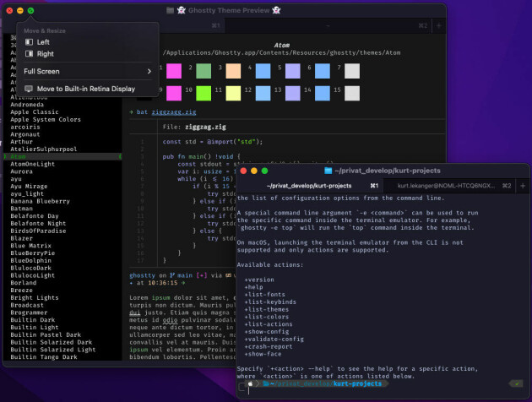Select the Ayu Mirage theme
Screen dimensions: 532x402
click(x=29, y=187)
